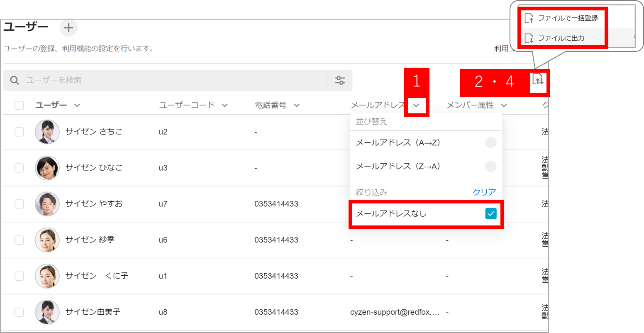Expand the 電話番号 column dropdown
This screenshot has height=333, width=644.
[x=297, y=105]
